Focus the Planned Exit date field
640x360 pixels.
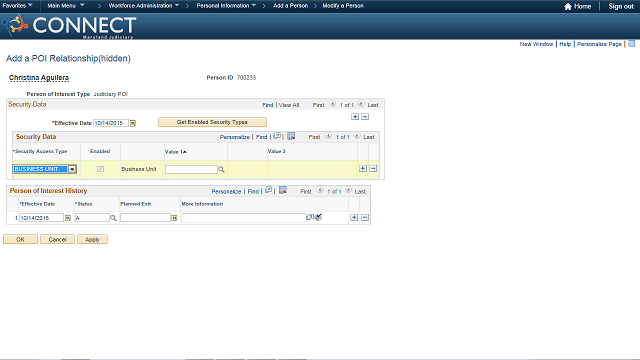145,218
